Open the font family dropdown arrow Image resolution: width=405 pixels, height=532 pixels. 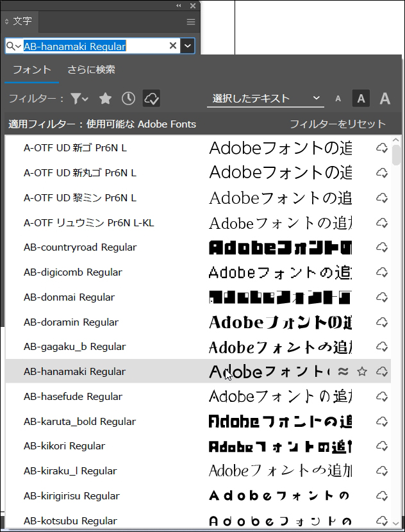tap(187, 46)
